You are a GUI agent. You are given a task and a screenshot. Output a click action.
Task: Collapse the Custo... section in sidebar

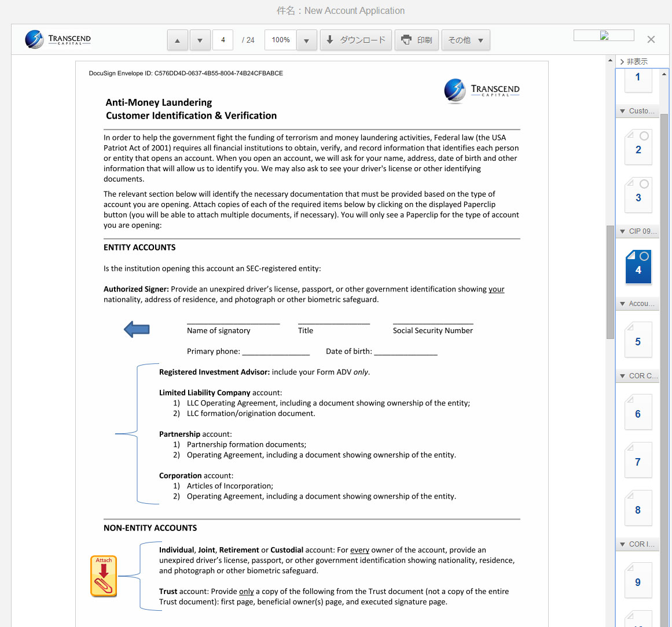(638, 111)
